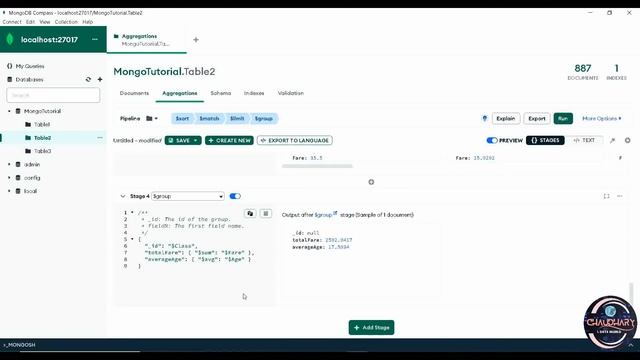Switch to the Documents tab
Screen dimensions: 640x360
(x=134, y=93)
